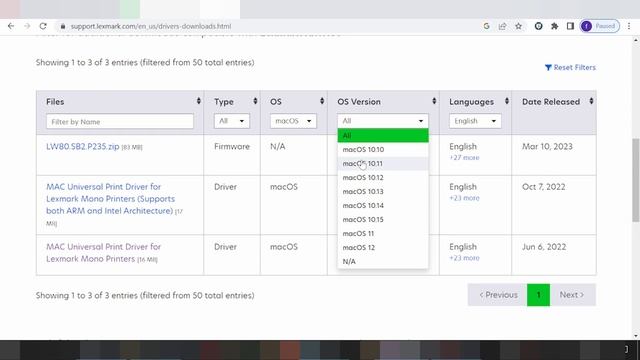This screenshot has height=360, width=640.
Task: Sort by the Languages column arrows
Action: [507, 101]
